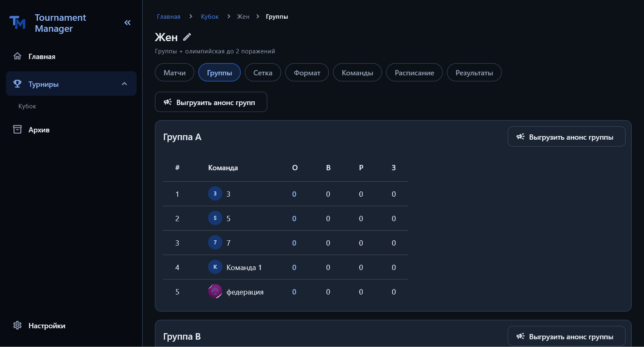Click avatar badge of team 5

[215, 218]
